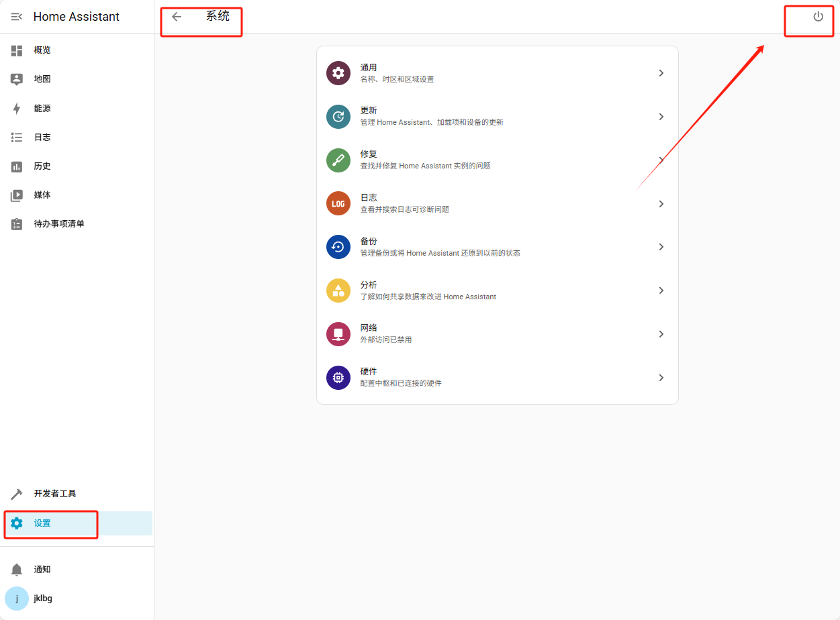This screenshot has height=620, width=840.
Task: Click the 修复 row title
Action: click(x=369, y=154)
